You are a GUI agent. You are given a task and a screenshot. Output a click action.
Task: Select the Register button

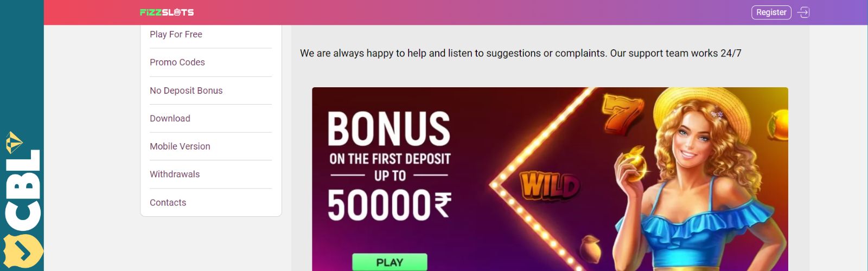771,12
